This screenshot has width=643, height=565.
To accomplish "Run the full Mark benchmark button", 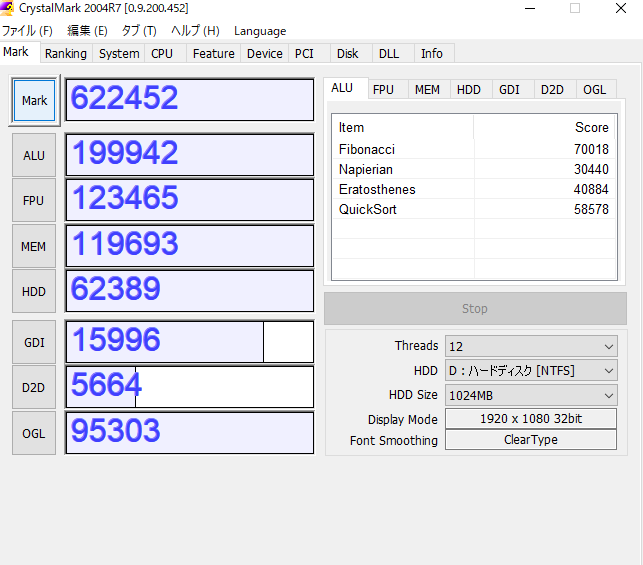I will tap(34, 100).
